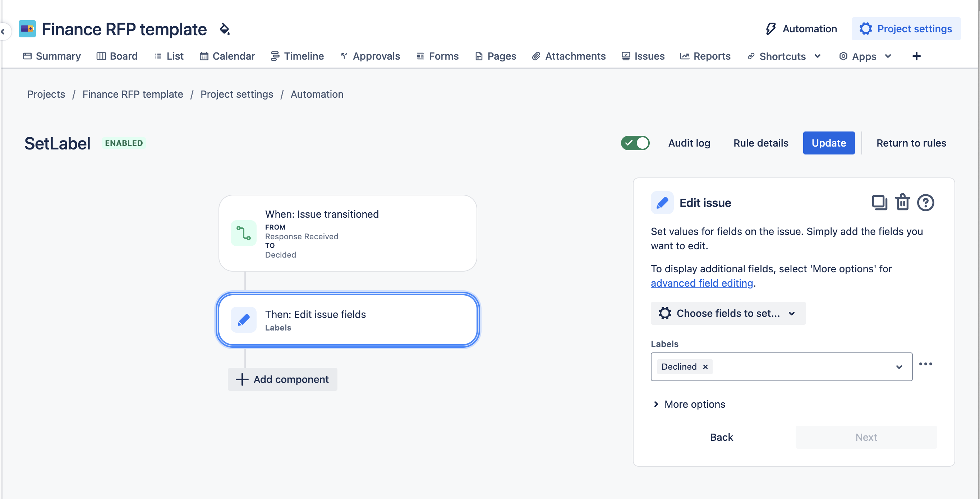Viewport: 980px width, 499px height.
Task: Click the Issue transitioned trigger icon
Action: click(244, 233)
